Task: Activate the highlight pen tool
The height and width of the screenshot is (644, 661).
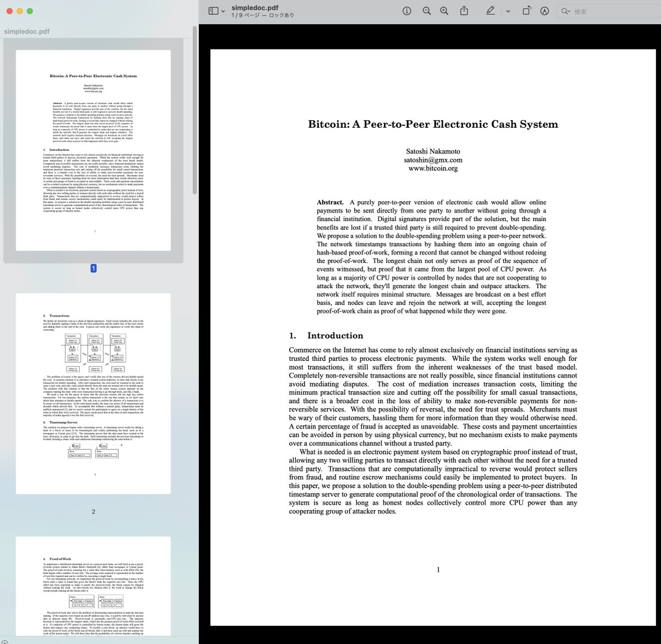Action: pyautogui.click(x=490, y=10)
